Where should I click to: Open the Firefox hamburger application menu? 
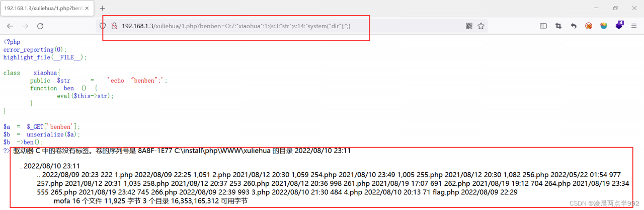point(634,26)
